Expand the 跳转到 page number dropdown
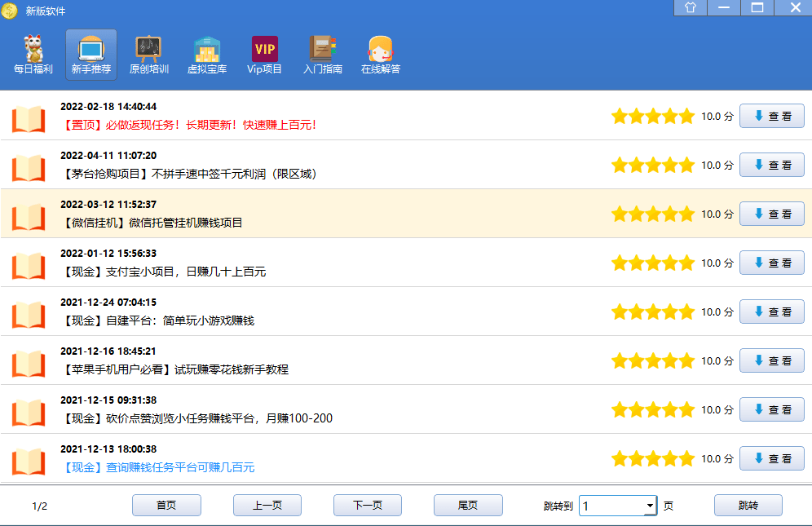 (x=650, y=506)
